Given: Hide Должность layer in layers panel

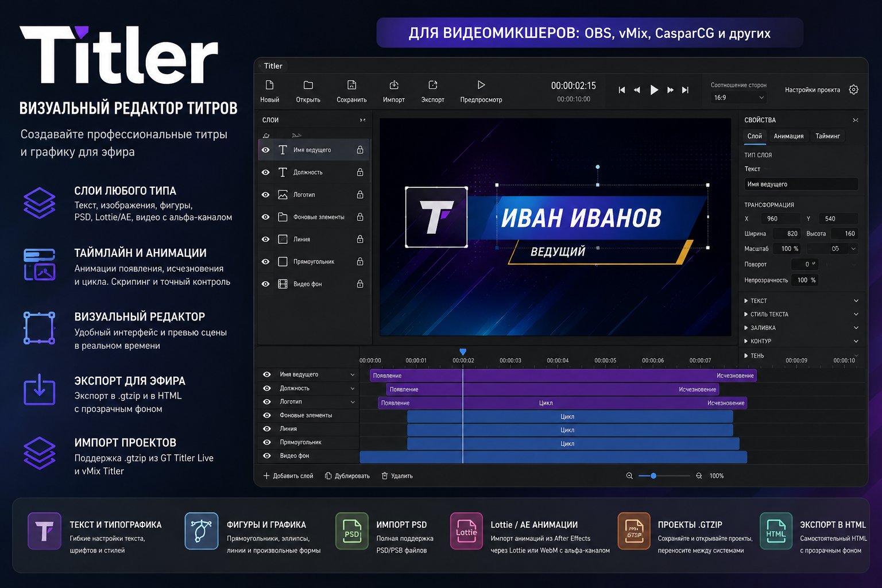Looking at the screenshot, I should [266, 172].
